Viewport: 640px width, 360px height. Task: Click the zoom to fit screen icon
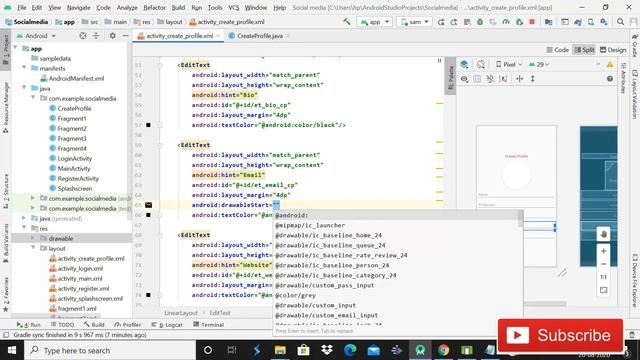(x=603, y=290)
